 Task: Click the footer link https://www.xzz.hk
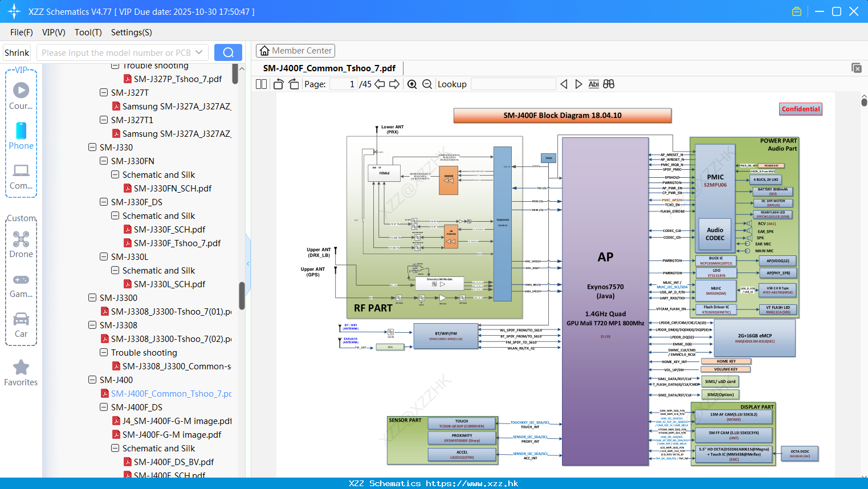pyautogui.click(x=472, y=483)
